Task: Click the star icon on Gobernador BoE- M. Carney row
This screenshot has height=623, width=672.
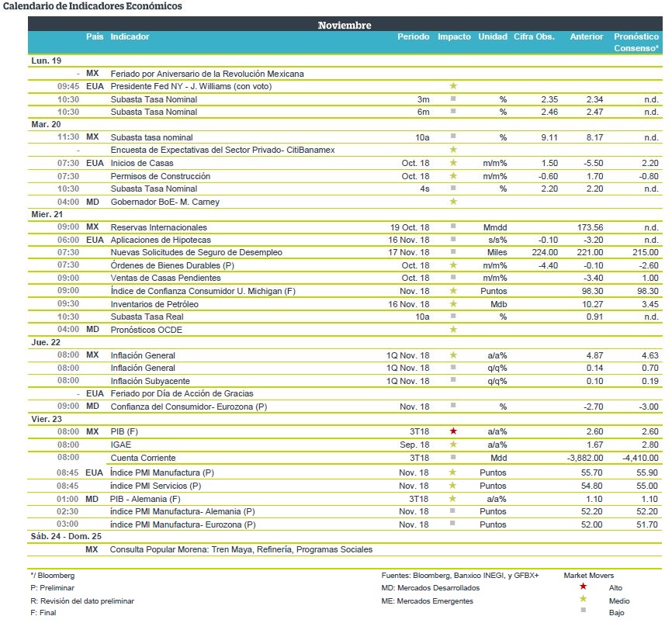Action: 453,201
